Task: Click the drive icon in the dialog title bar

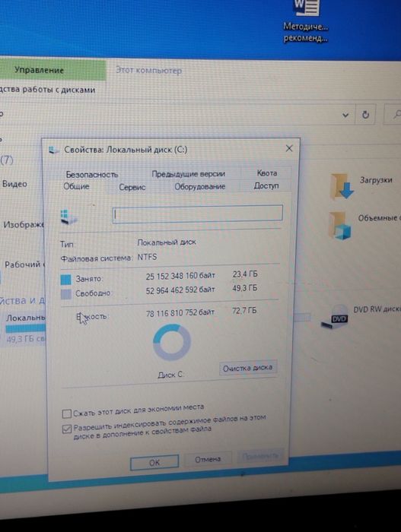Action: pyautogui.click(x=53, y=149)
